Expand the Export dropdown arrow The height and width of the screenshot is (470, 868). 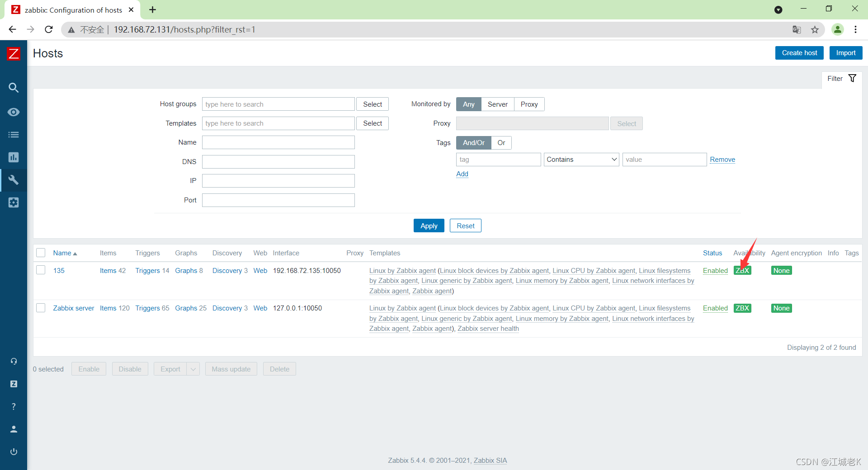tap(193, 369)
